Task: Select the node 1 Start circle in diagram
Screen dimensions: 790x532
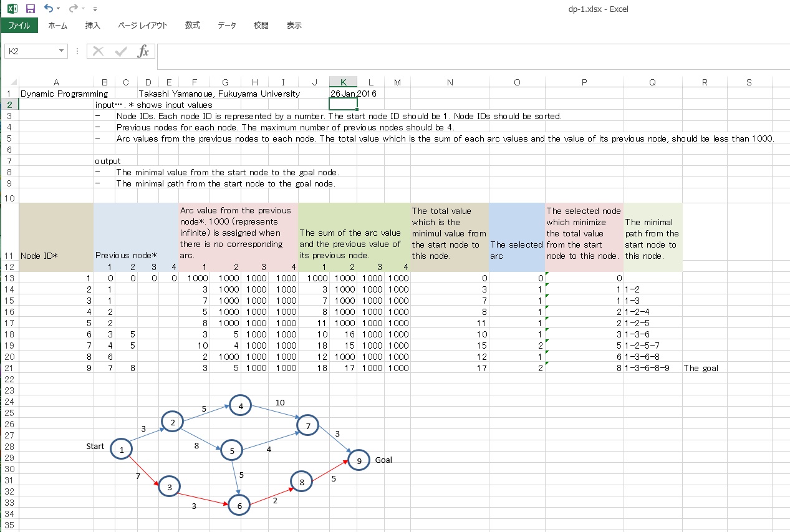Action: [122, 448]
